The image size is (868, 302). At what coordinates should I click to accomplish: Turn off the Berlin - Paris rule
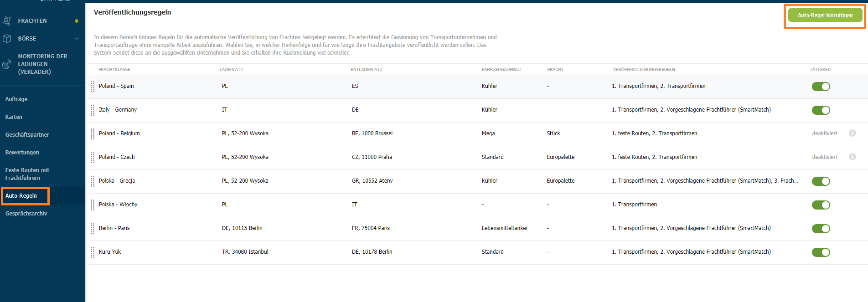pos(821,229)
